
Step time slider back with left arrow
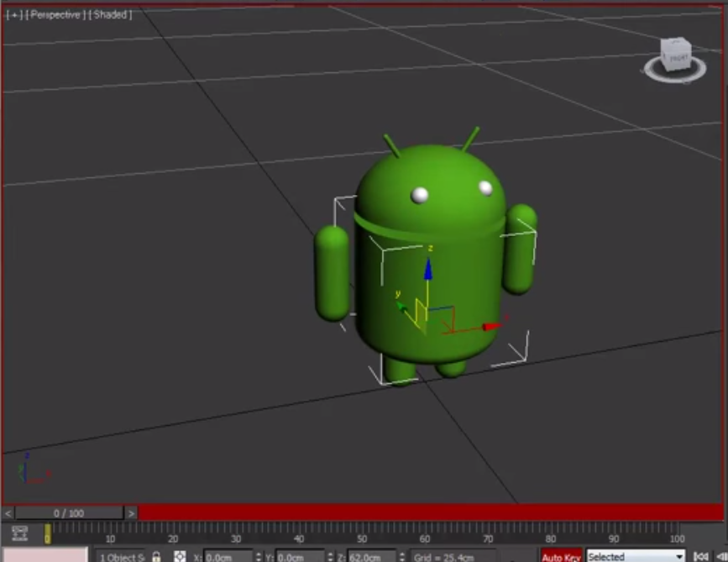click(x=8, y=513)
